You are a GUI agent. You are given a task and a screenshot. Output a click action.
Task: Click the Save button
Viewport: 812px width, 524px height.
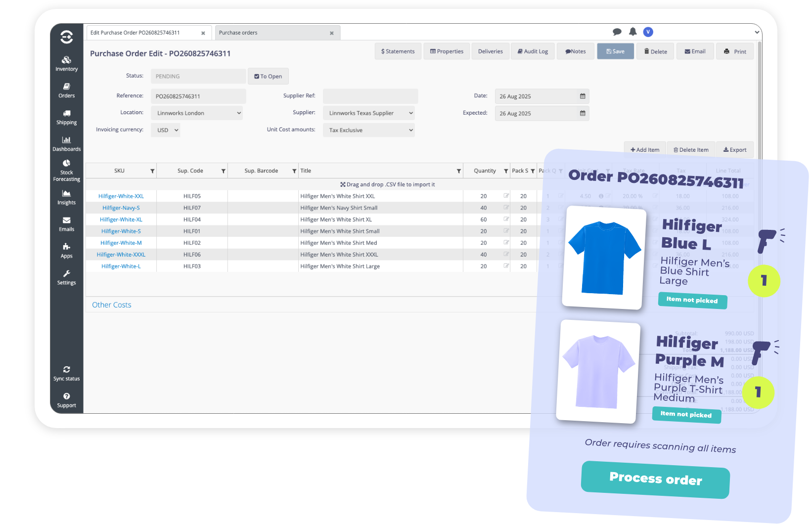(x=615, y=51)
